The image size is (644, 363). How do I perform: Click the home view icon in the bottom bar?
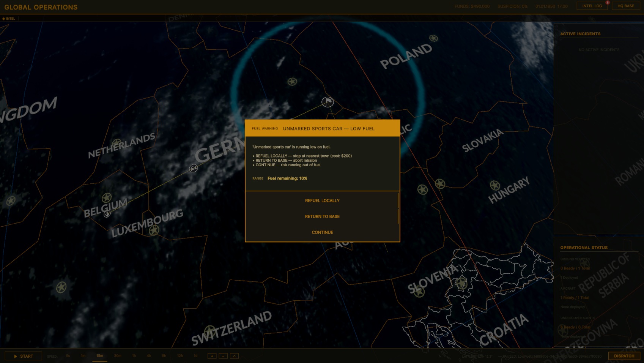click(x=234, y=356)
